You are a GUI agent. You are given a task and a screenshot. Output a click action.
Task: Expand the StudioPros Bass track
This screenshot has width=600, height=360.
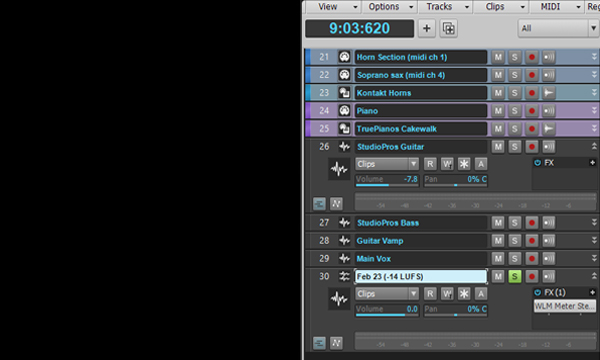tap(594, 223)
